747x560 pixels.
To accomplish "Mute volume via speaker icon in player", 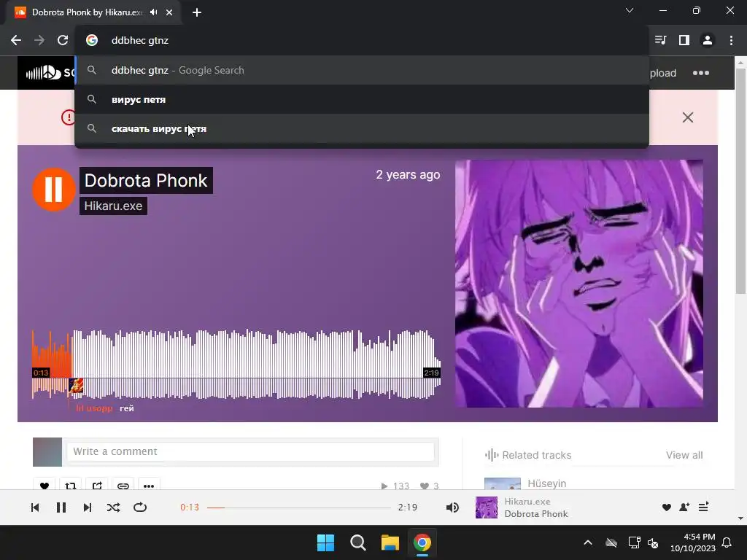I will click(x=452, y=507).
